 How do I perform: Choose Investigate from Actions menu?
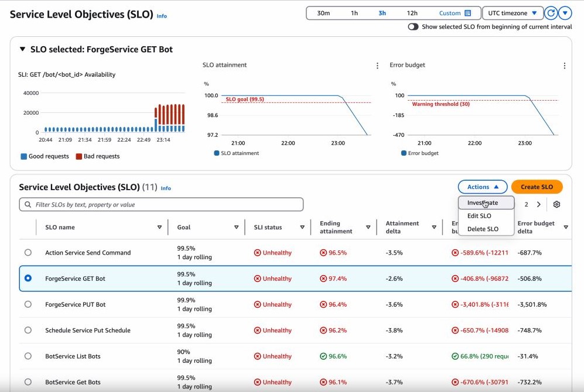[483, 202]
